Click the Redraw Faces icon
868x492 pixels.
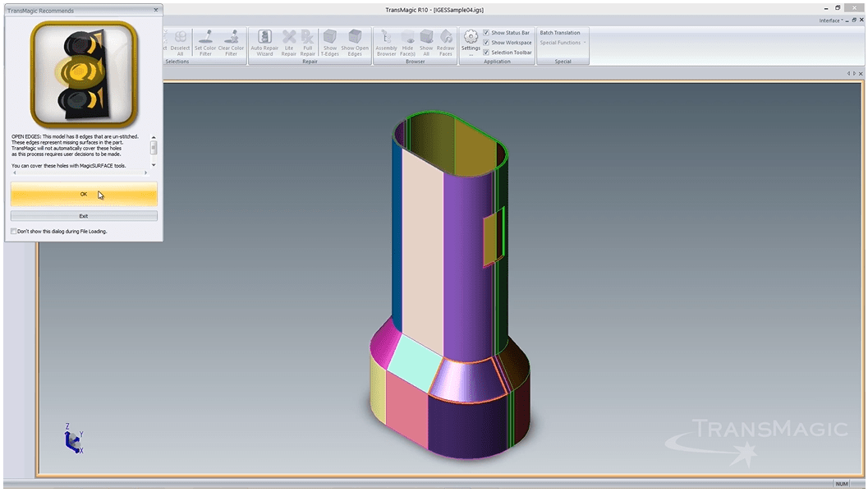point(446,42)
